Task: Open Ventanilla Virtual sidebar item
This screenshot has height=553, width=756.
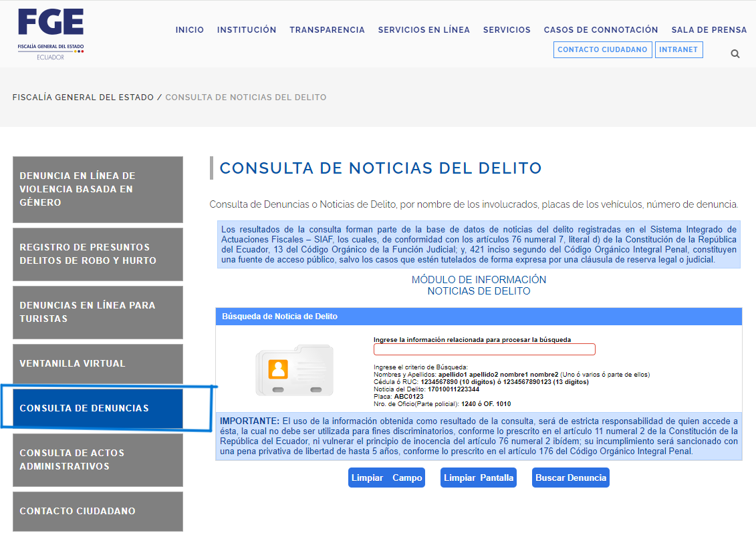Action: click(98, 364)
